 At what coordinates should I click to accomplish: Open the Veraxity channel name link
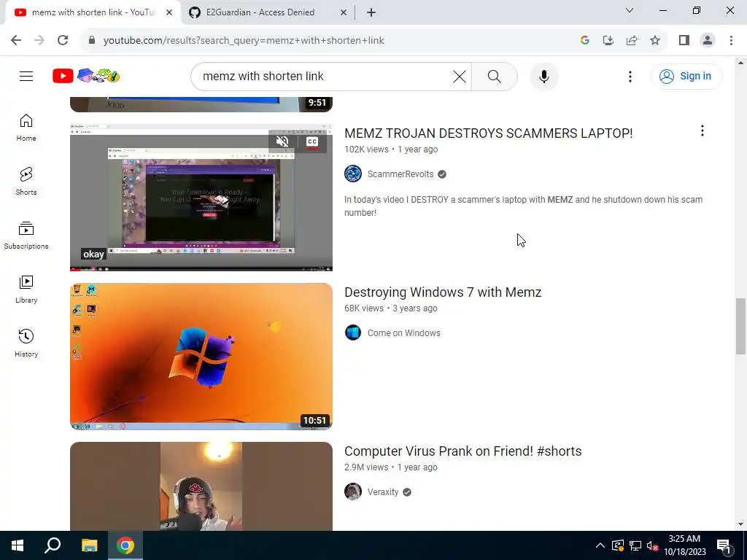[x=382, y=492]
